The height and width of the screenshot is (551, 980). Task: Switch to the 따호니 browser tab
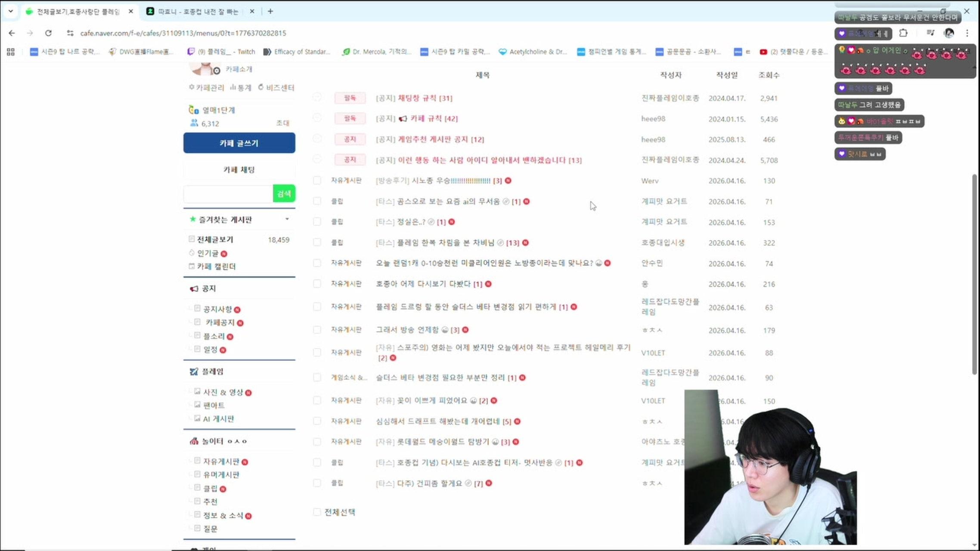[x=194, y=12]
